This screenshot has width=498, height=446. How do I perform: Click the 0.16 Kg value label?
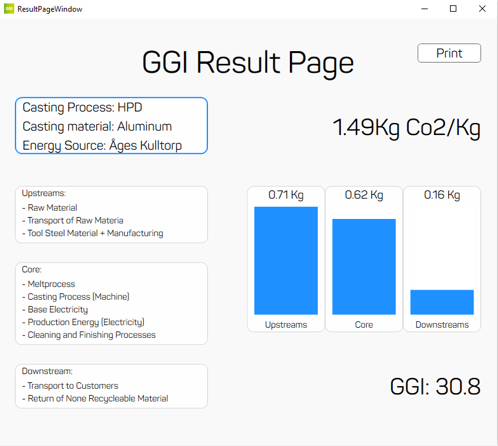tap(442, 195)
